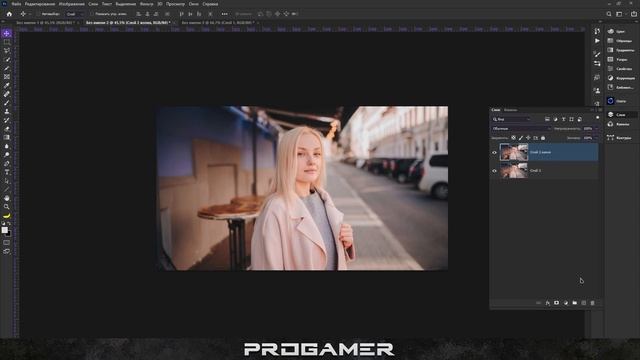This screenshot has width=640, height=360.
Task: Open the blend mode 'Обычные' dropdown
Action: click(521, 129)
